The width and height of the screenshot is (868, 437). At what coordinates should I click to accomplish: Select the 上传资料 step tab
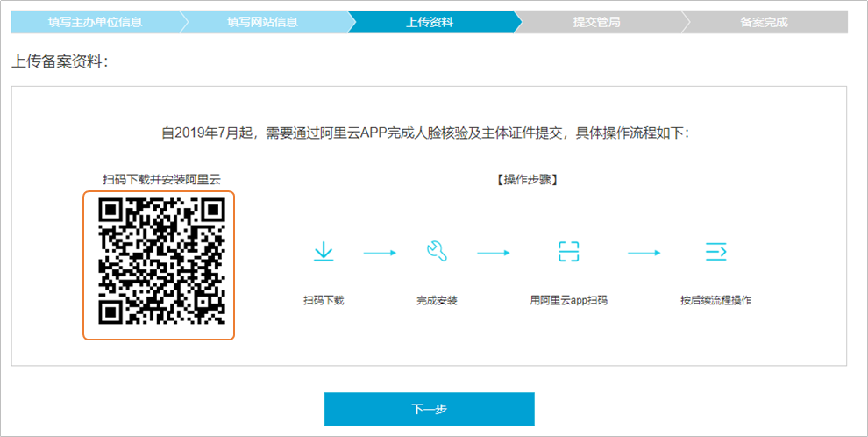click(430, 22)
